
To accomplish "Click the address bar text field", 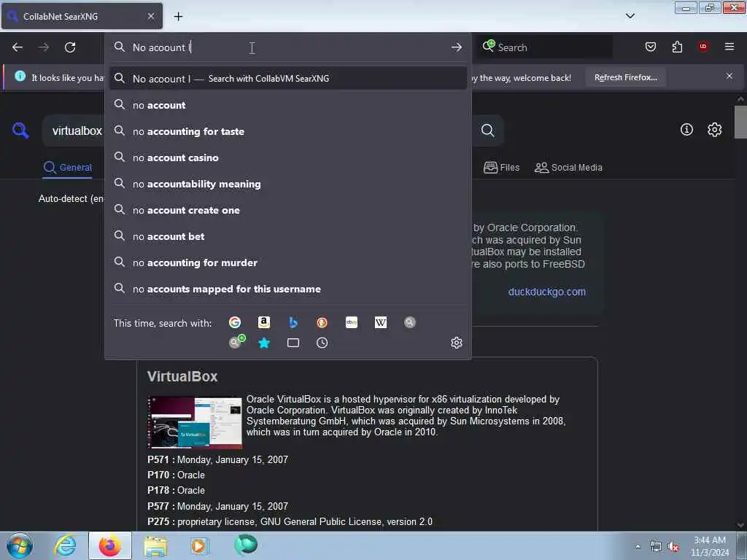I will (287, 47).
